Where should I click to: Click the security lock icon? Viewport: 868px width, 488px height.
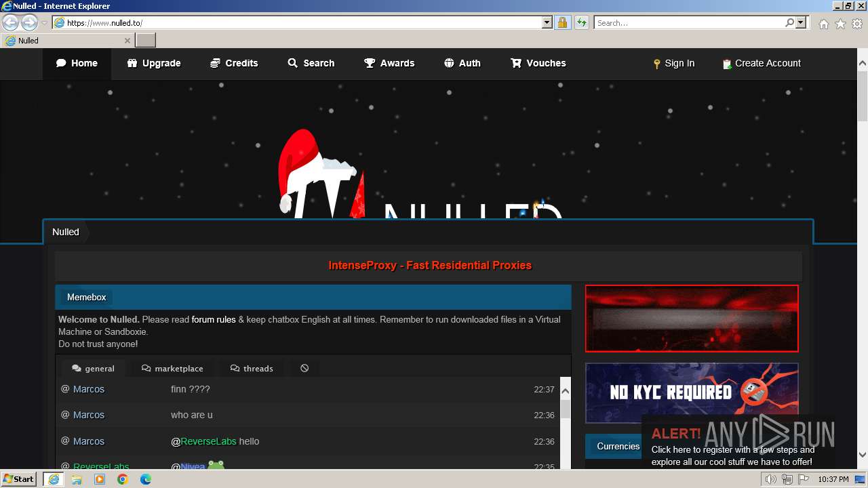(x=562, y=22)
